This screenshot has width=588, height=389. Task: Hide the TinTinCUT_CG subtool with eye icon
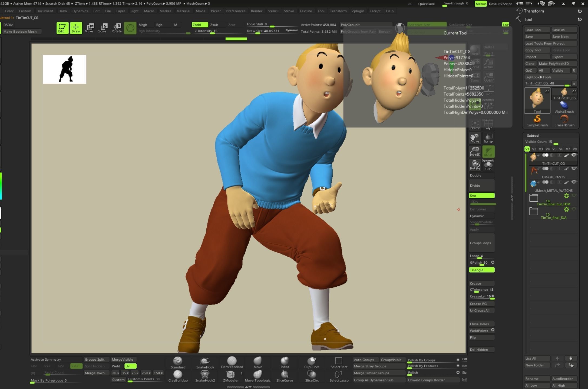[x=574, y=155]
